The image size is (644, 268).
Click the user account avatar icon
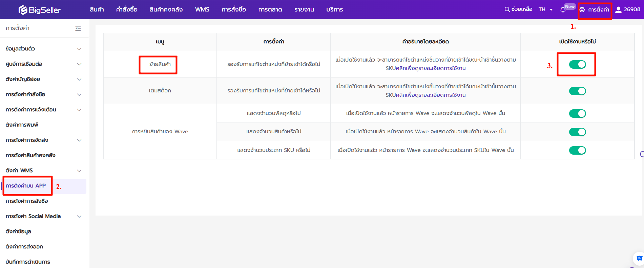(x=618, y=9)
